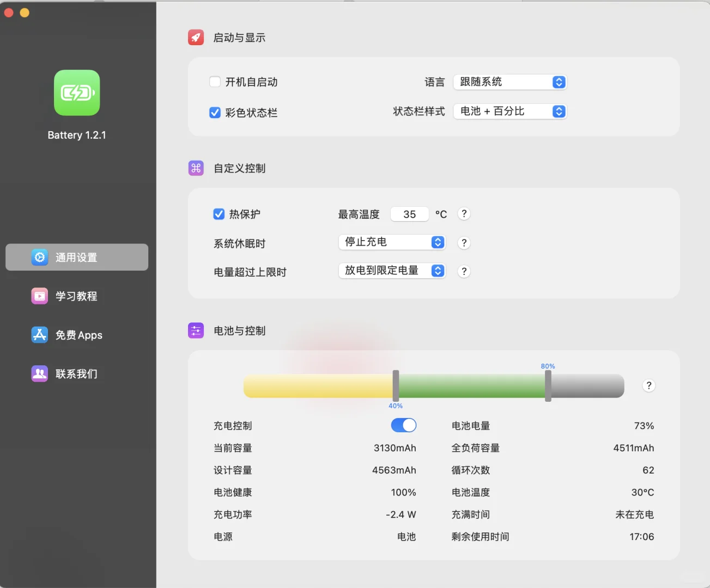Click the contacts icon beside 联系我们
The height and width of the screenshot is (588, 710).
tap(39, 373)
